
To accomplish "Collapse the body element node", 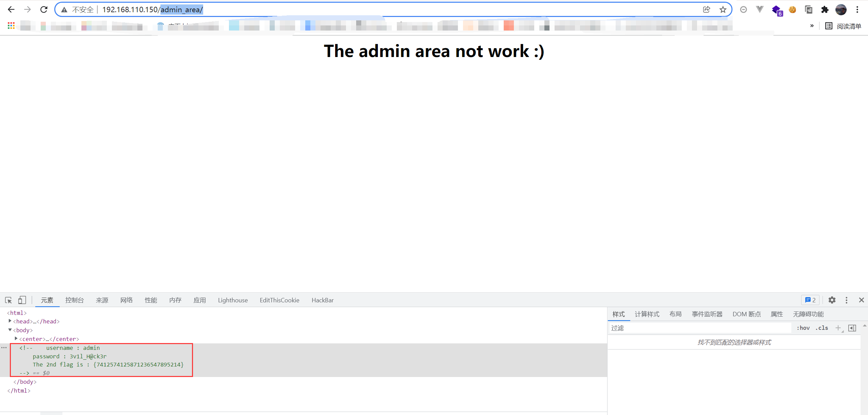I will [10, 330].
